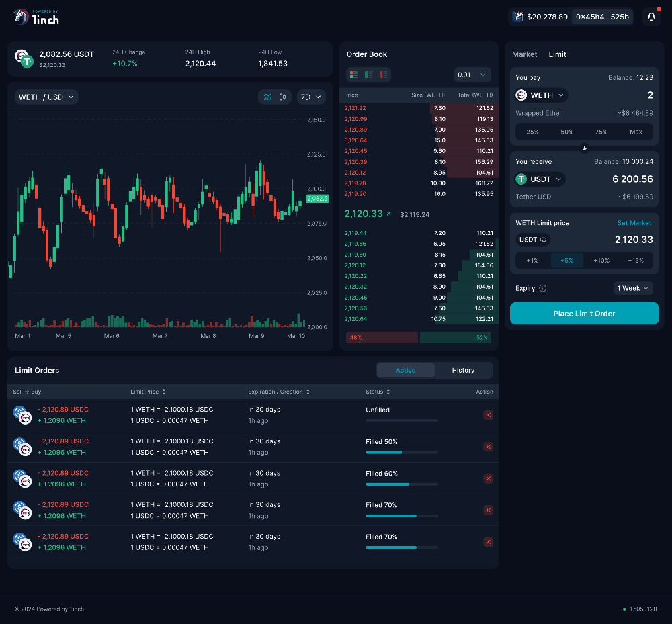Switch chart to candlestick view icon
The height and width of the screenshot is (624, 672).
[283, 97]
